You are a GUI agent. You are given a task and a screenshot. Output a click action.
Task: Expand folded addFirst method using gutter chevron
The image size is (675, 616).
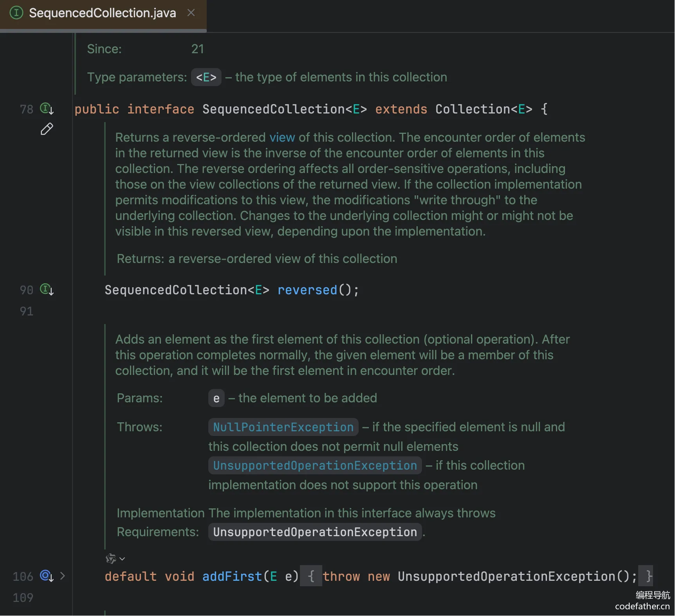[x=63, y=576]
